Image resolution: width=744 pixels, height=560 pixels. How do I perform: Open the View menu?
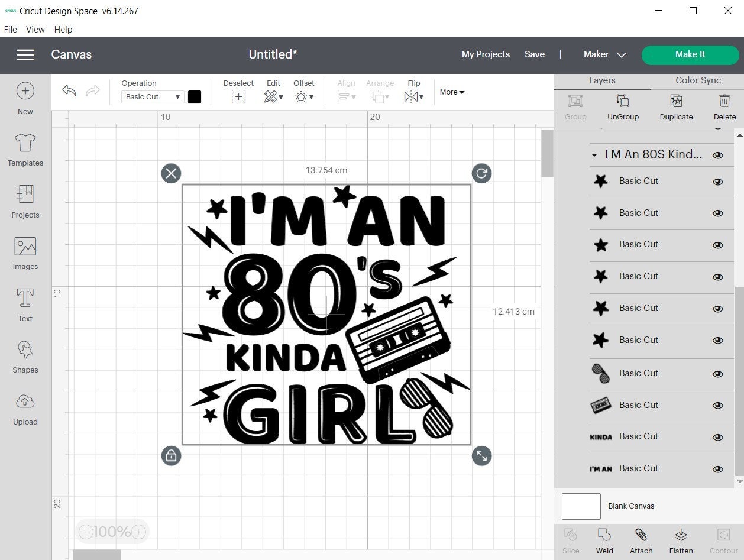click(35, 29)
